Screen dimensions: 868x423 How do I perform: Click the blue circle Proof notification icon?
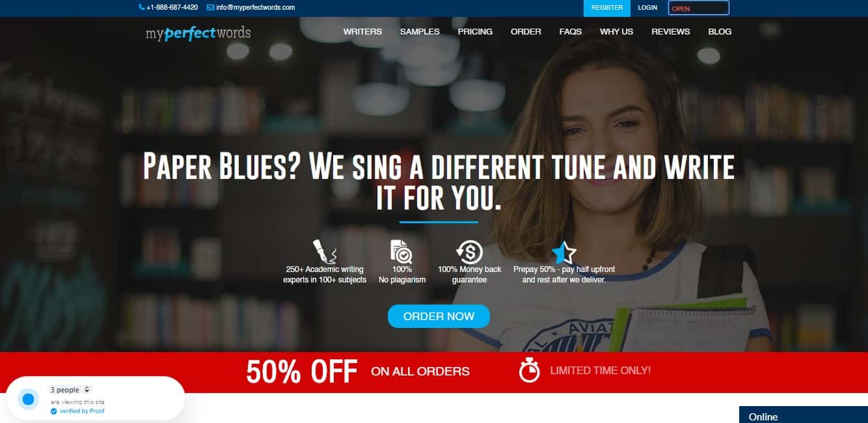(x=28, y=399)
